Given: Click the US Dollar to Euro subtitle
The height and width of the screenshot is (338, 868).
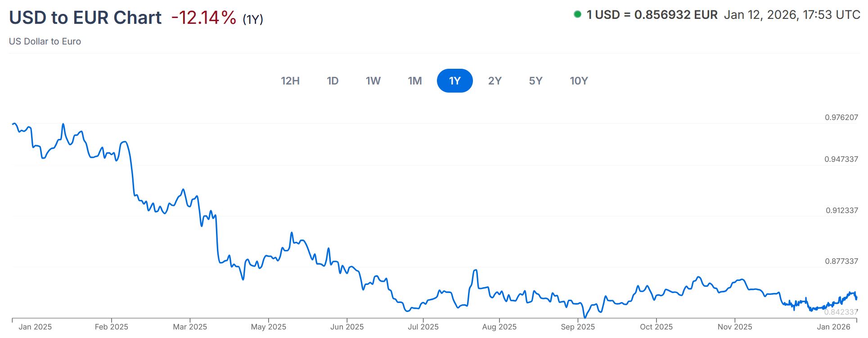Looking at the screenshot, I should point(45,41).
